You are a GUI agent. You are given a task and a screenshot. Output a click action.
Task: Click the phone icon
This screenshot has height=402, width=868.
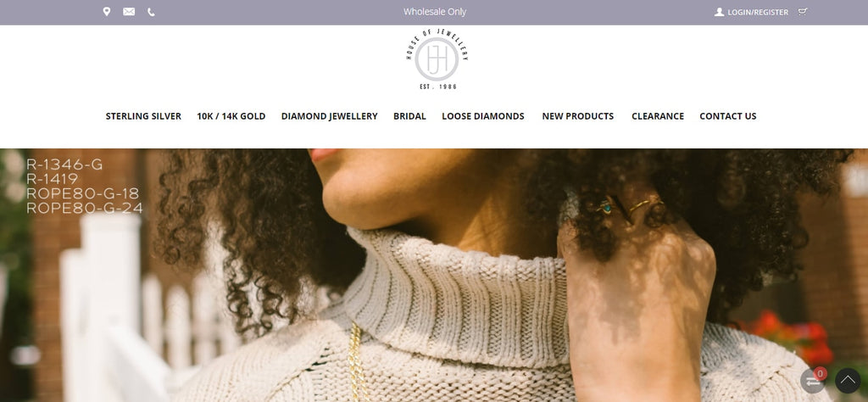tap(151, 12)
